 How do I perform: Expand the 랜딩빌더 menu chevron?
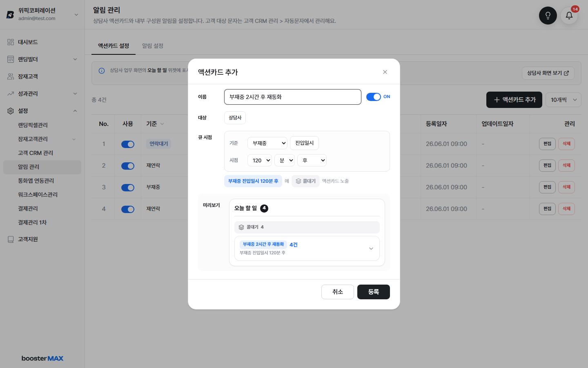coord(75,59)
